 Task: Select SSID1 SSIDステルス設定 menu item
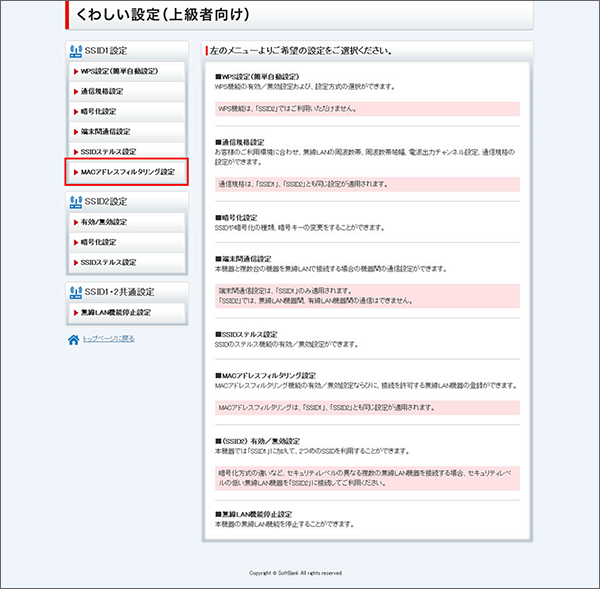[127, 152]
